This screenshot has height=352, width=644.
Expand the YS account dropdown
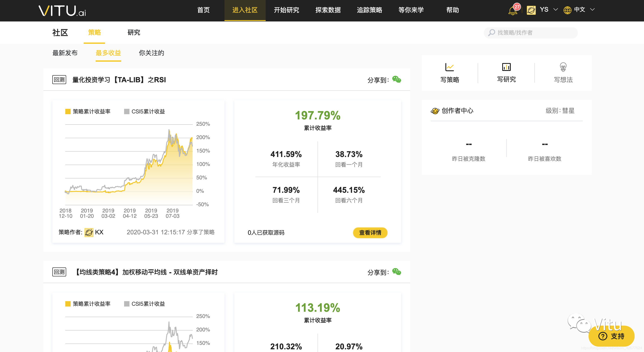click(x=555, y=9)
